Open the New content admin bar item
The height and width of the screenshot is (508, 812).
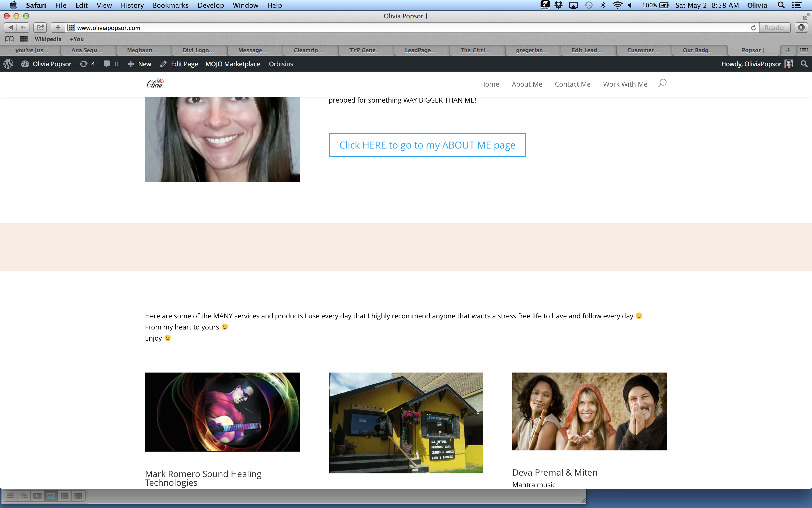coord(139,64)
